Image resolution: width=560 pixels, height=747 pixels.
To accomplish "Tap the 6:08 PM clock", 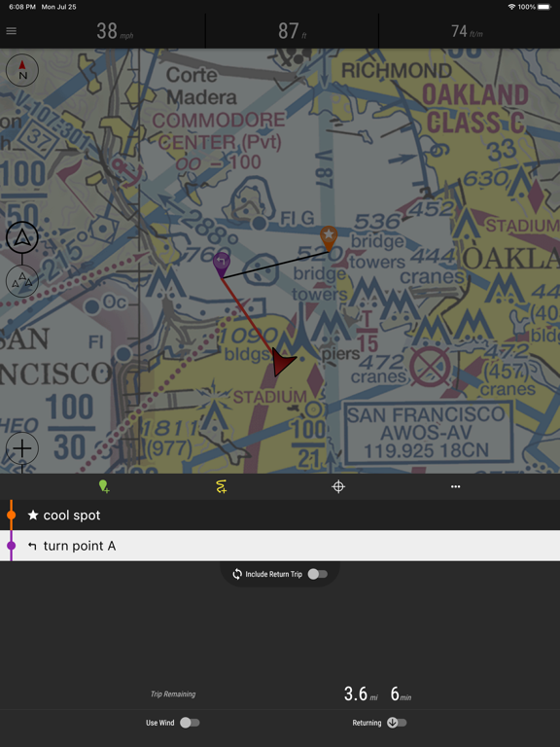I will pos(22,7).
